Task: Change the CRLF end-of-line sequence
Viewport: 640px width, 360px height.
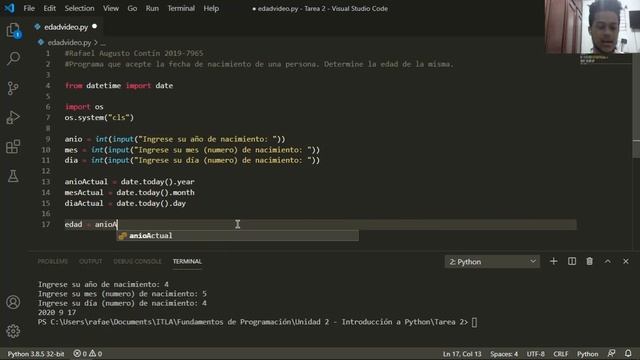Action: pos(560,354)
